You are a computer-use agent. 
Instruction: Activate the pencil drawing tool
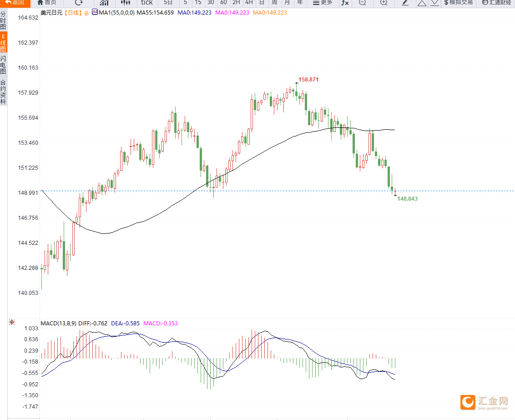point(405,3)
